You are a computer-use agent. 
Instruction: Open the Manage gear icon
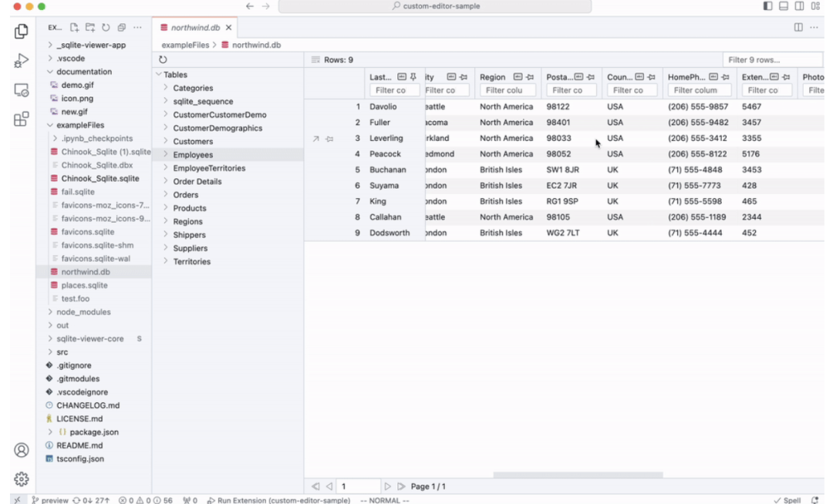[x=22, y=479]
